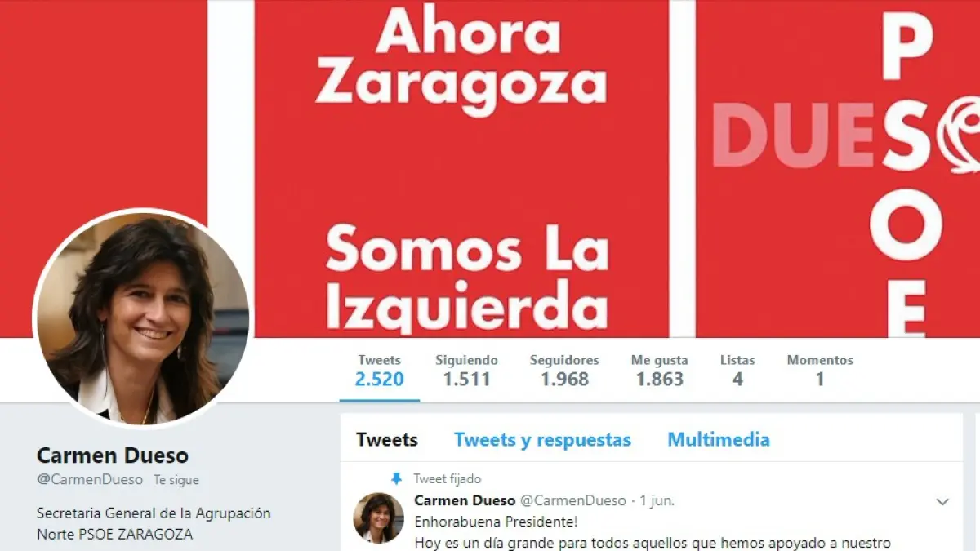The height and width of the screenshot is (551, 980).
Task: Open the 1 jun. tweet timestamp
Action: click(657, 501)
